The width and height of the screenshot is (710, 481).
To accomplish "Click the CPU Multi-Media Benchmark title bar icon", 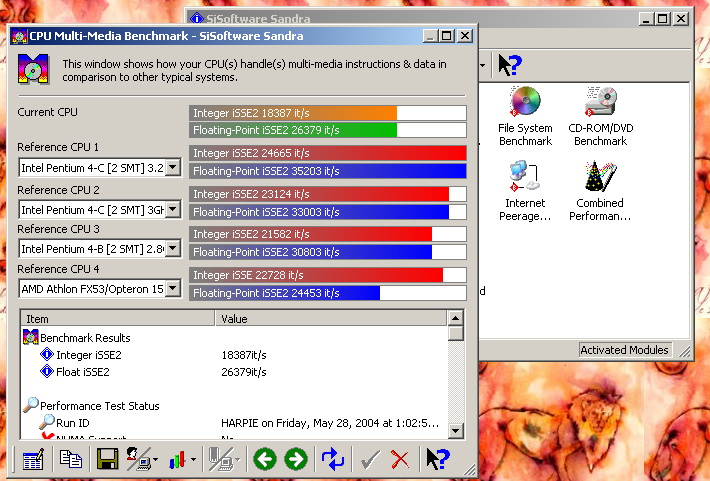I will click(x=19, y=36).
